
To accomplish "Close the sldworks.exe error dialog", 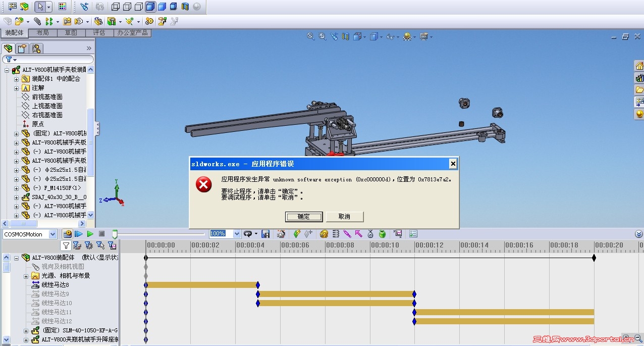I will (x=453, y=164).
